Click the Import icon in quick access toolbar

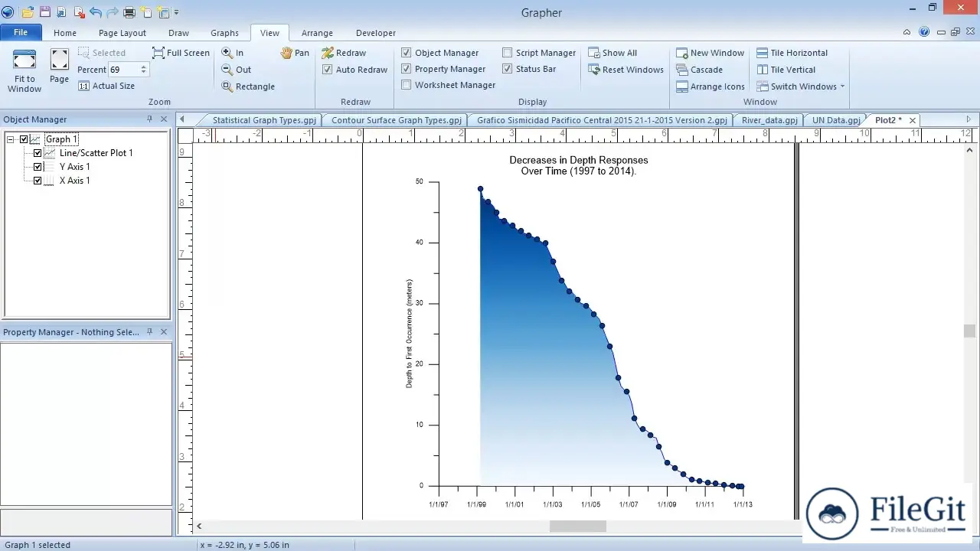[61, 12]
